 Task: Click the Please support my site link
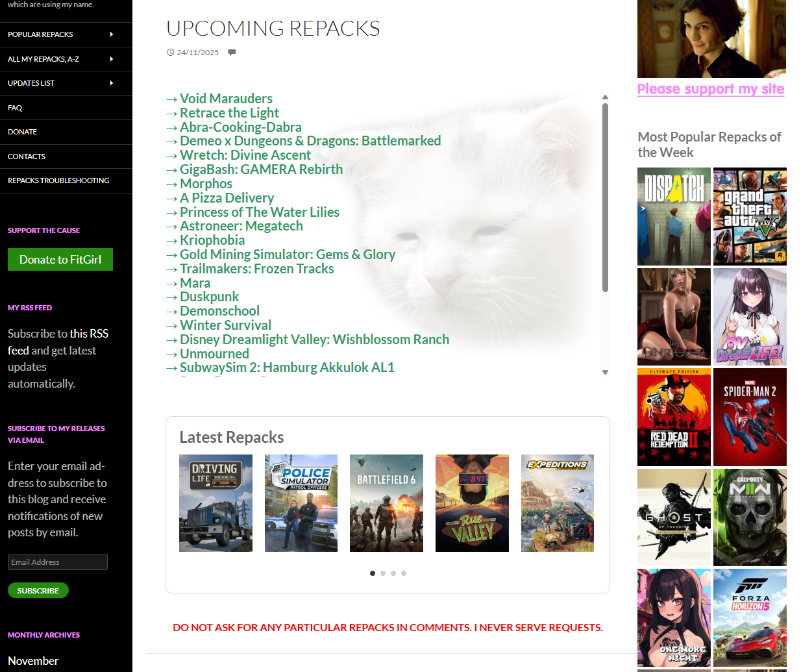coord(711,89)
